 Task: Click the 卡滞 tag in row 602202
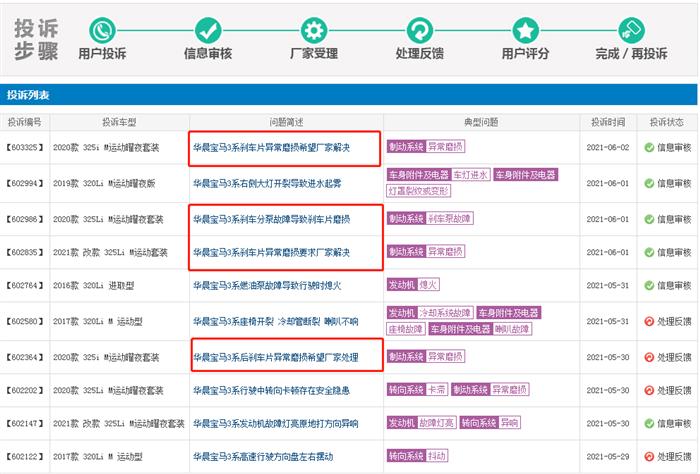tap(436, 389)
